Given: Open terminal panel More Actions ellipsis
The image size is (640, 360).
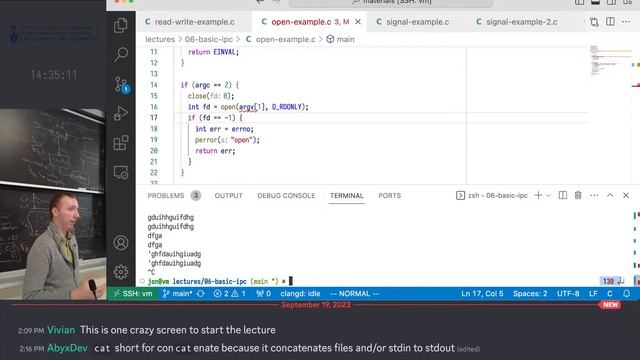Looking at the screenshot, I should point(594,196).
